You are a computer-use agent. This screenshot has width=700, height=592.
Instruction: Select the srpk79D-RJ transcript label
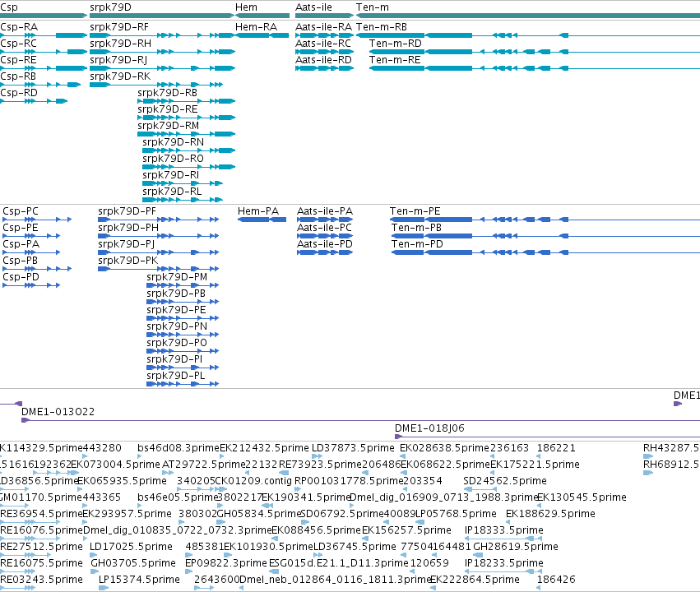(118, 60)
